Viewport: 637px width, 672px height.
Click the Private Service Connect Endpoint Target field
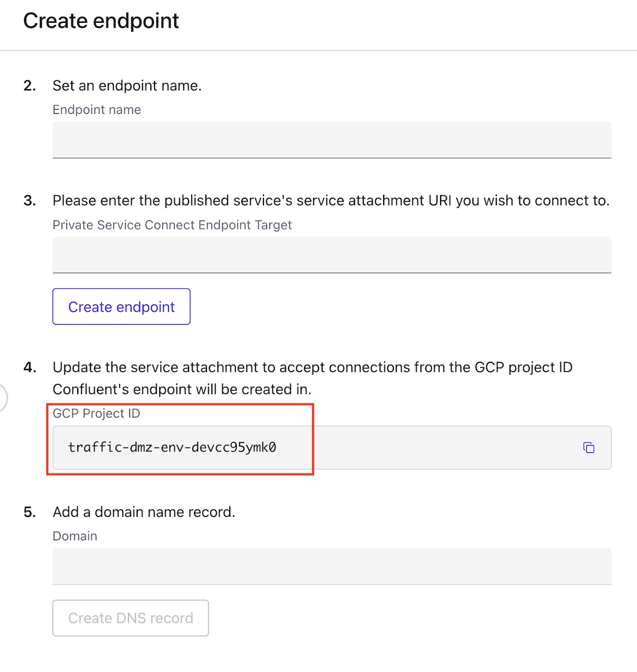click(x=332, y=255)
